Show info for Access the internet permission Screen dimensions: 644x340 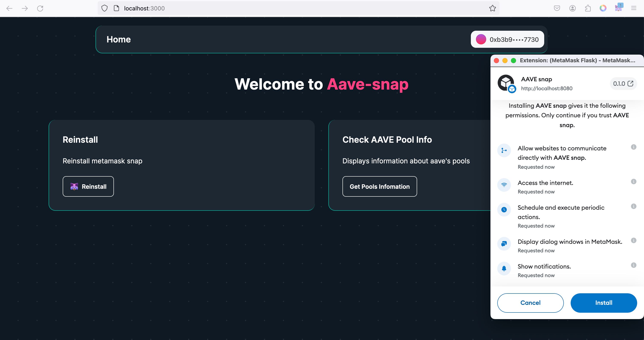(633, 181)
